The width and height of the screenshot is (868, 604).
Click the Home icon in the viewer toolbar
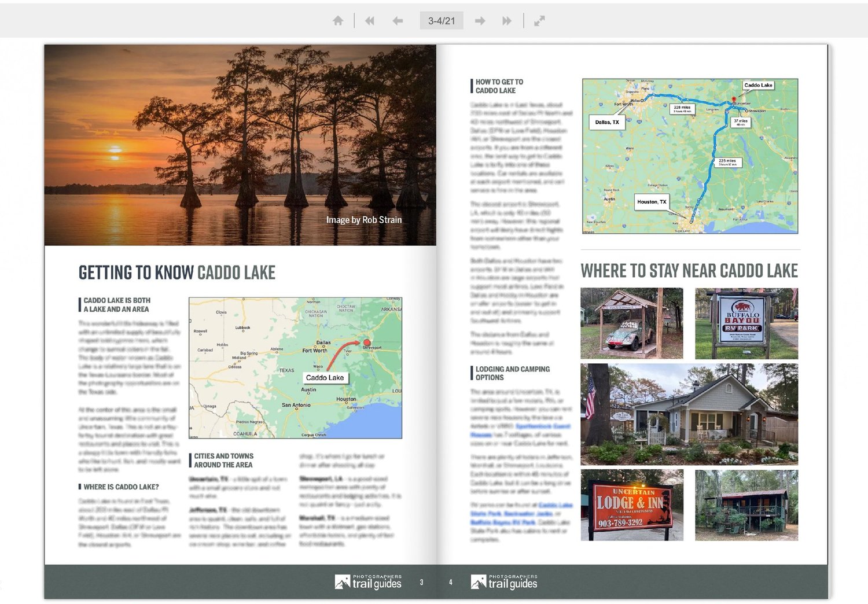[x=339, y=20]
